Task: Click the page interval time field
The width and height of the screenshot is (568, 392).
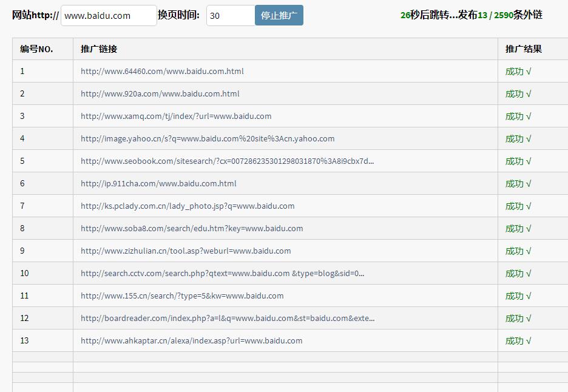Action: click(231, 16)
